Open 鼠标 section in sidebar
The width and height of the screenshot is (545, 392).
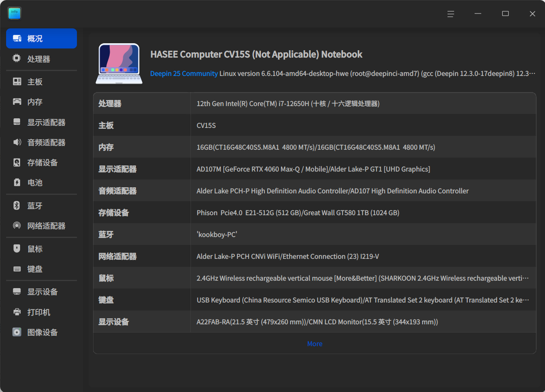[42, 249]
